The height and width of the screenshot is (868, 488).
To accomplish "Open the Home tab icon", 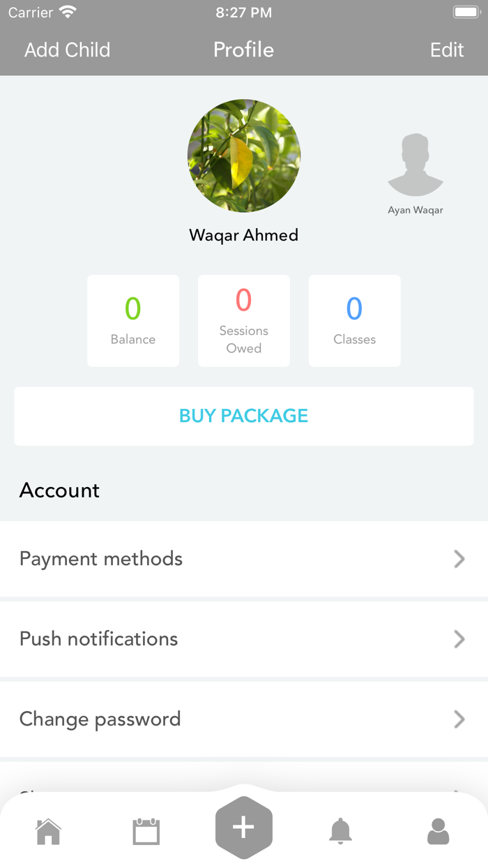I will (x=49, y=831).
